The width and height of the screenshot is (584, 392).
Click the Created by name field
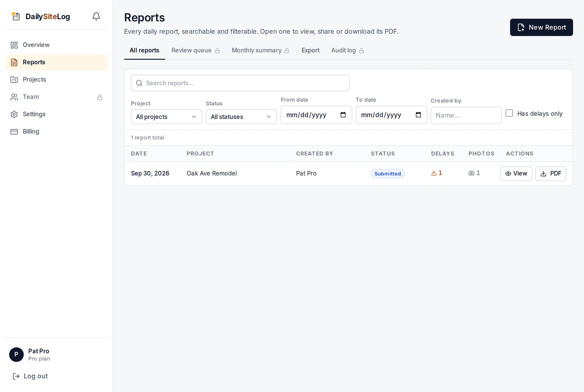pyautogui.click(x=466, y=115)
